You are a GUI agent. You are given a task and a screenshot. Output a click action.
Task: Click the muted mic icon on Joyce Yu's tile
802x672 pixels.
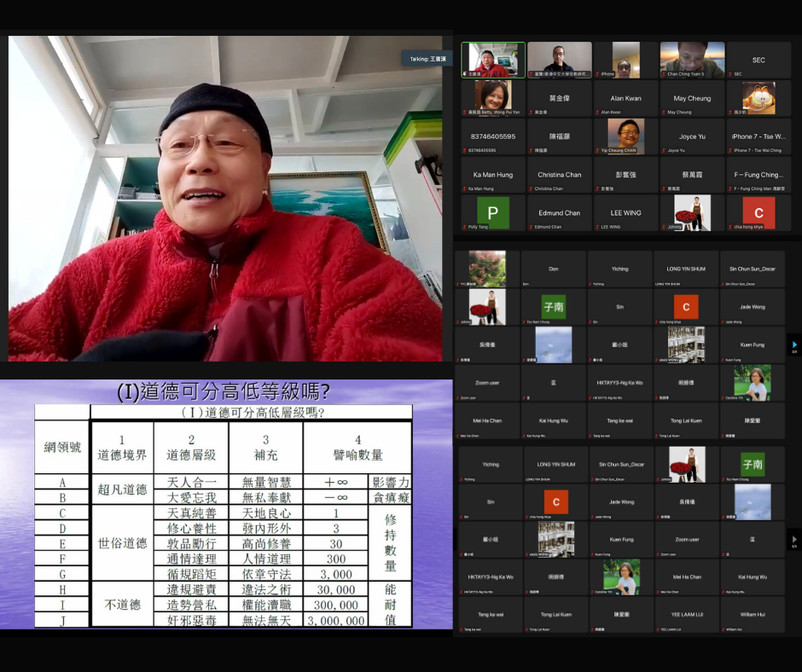click(x=664, y=150)
